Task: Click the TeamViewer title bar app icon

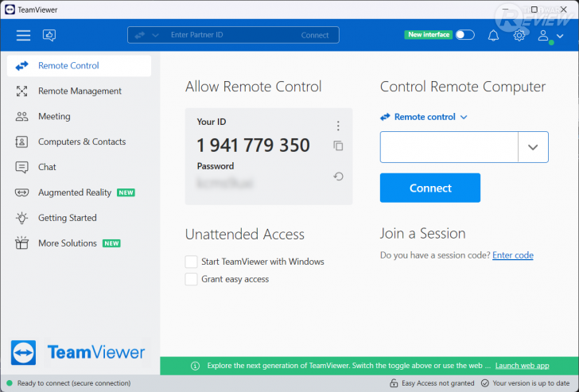Action: [x=10, y=10]
